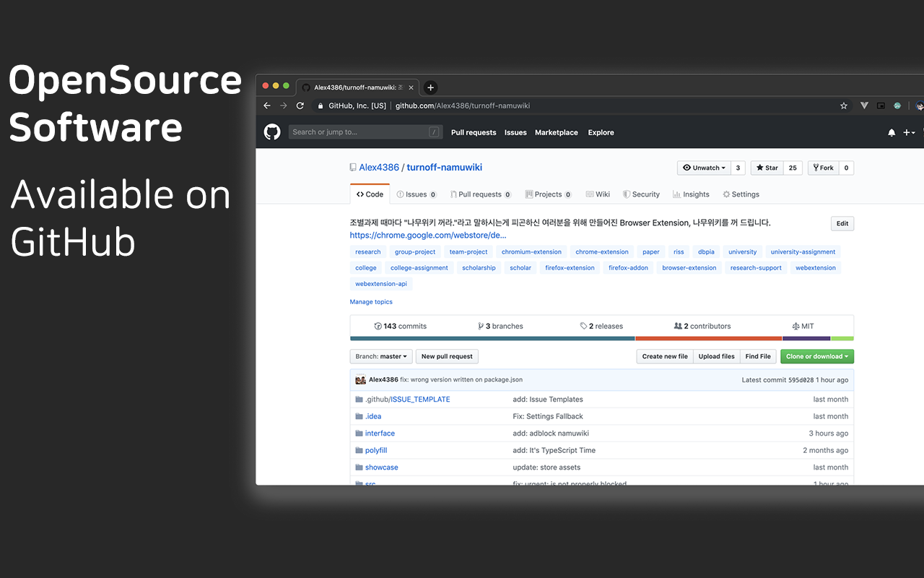This screenshot has width=924, height=578.
Task: Click Upload files button
Action: [717, 356]
